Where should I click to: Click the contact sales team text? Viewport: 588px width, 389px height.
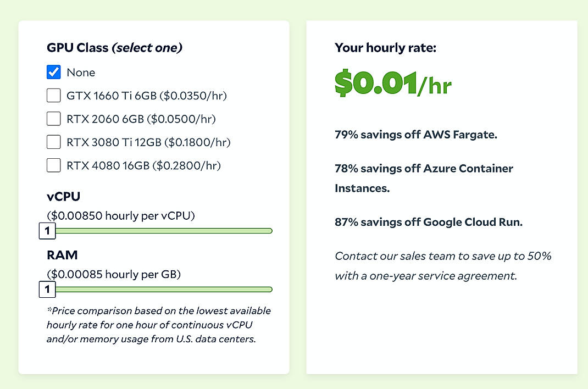pyautogui.click(x=443, y=265)
